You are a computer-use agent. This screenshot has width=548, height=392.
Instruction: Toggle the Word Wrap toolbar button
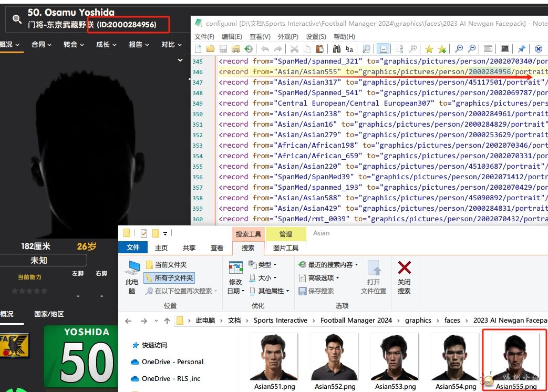(x=383, y=49)
